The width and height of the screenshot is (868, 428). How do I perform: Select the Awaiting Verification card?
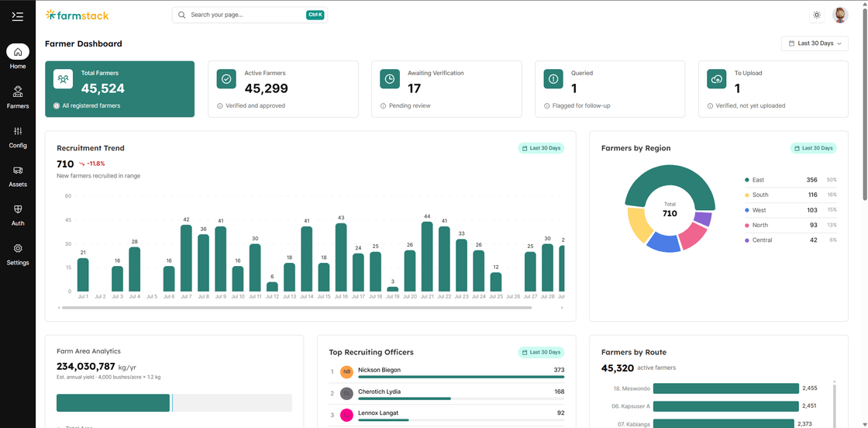pyautogui.click(x=446, y=89)
